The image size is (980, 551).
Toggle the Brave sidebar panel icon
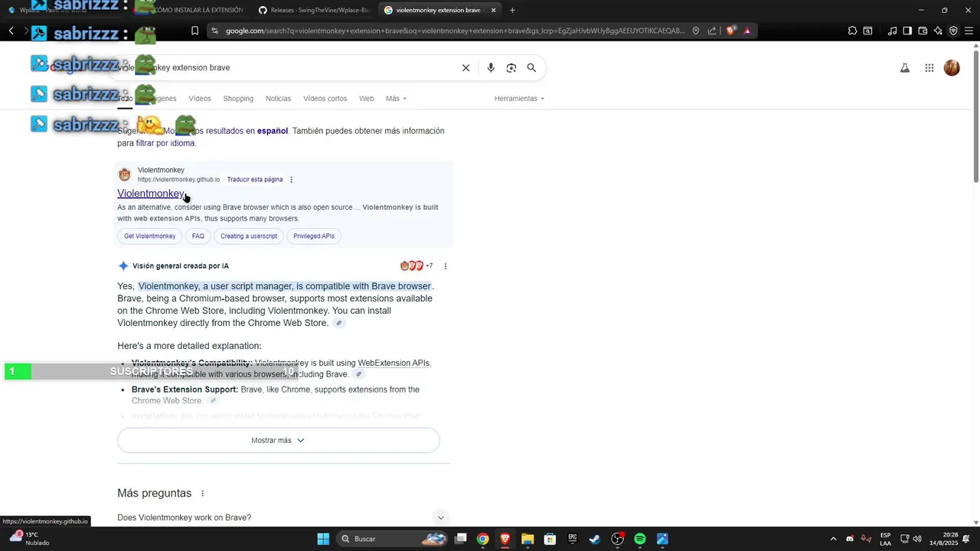[907, 31]
